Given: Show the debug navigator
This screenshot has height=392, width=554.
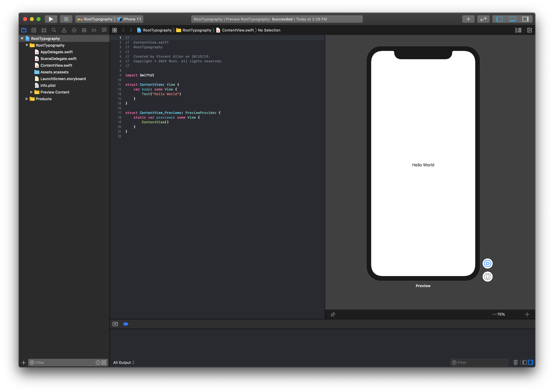Looking at the screenshot, I should point(84,30).
